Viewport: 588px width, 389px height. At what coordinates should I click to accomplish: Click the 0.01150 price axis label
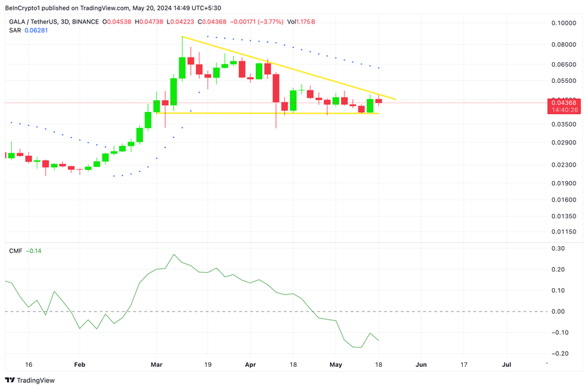564,231
